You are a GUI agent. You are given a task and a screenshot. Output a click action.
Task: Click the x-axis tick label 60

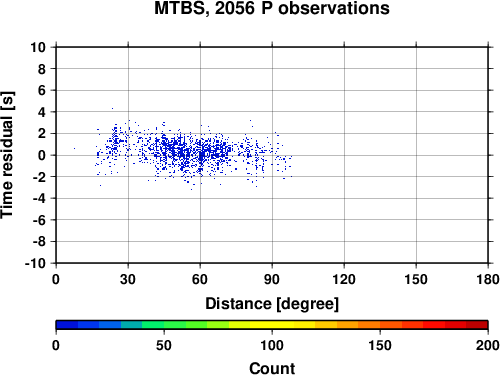(200, 279)
